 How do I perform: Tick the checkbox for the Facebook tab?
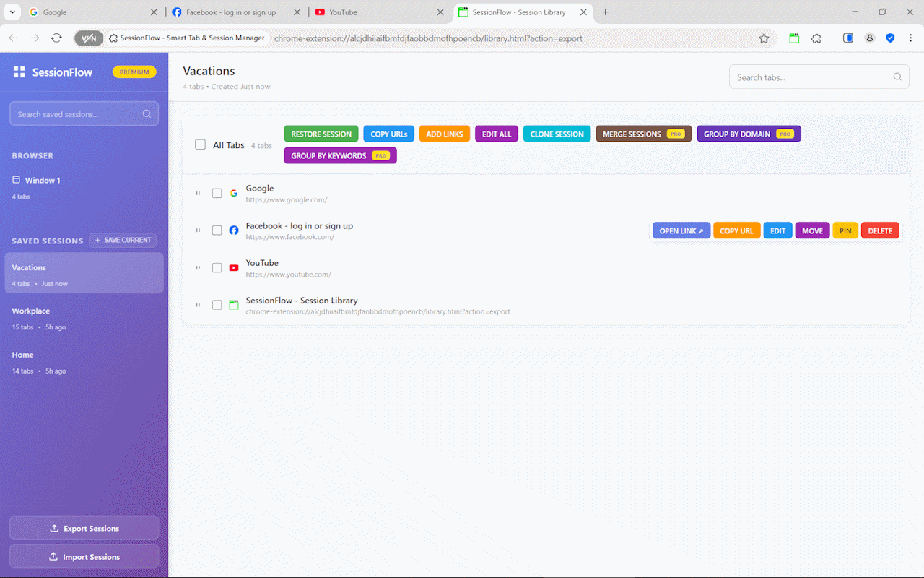[x=217, y=230]
